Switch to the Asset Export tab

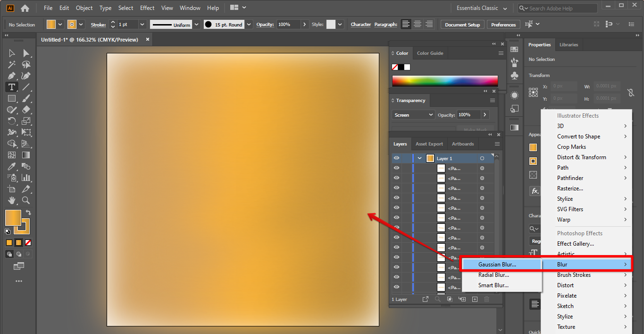(x=429, y=144)
